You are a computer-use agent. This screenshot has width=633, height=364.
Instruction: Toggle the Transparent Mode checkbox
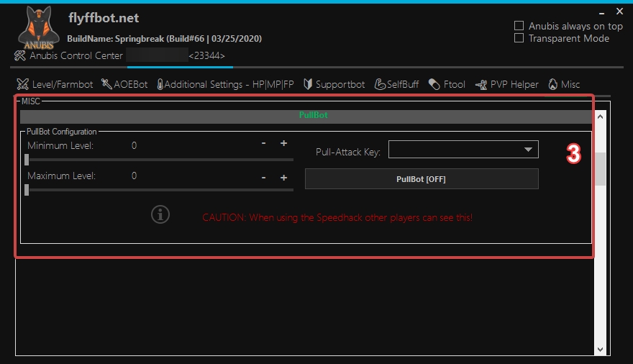(x=519, y=38)
